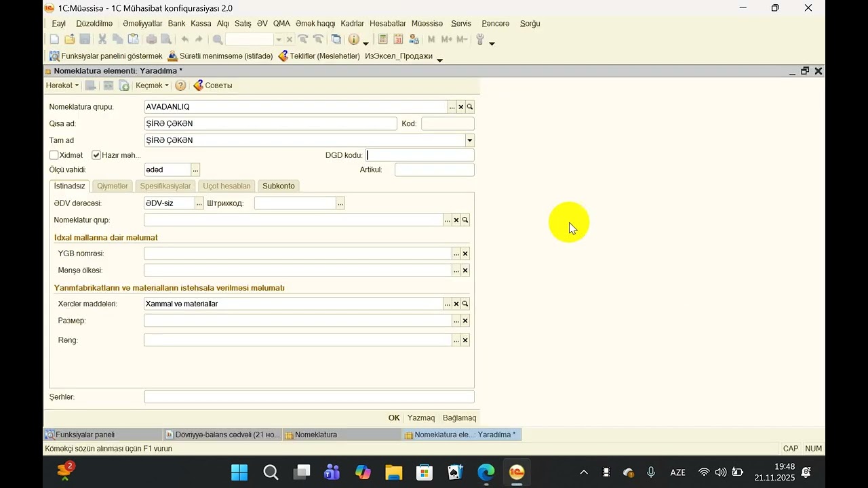Open the wrench service tools icon

[480, 39]
